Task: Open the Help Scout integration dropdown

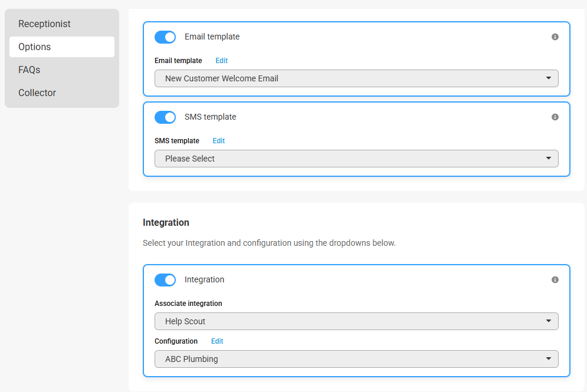Action: click(x=356, y=321)
